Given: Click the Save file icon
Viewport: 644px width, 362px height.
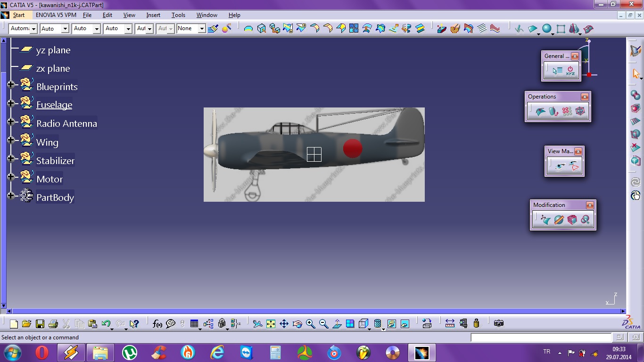Looking at the screenshot, I should [40, 324].
